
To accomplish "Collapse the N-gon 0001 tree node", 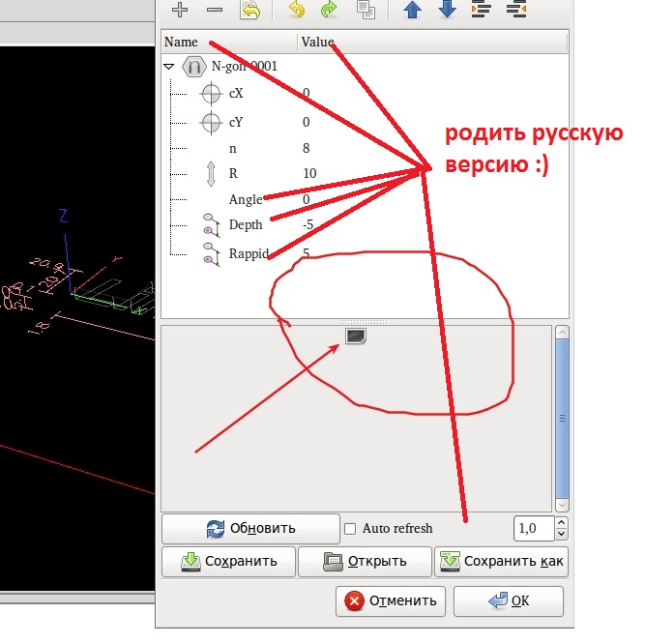I will pyautogui.click(x=168, y=66).
